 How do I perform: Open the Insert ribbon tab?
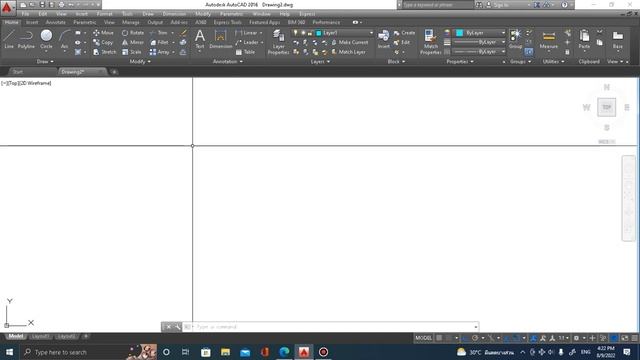point(32,22)
